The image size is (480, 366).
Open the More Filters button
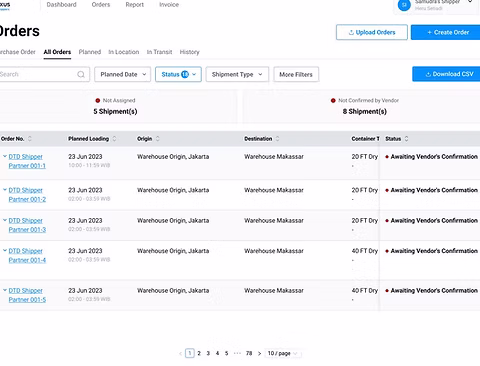tap(296, 74)
